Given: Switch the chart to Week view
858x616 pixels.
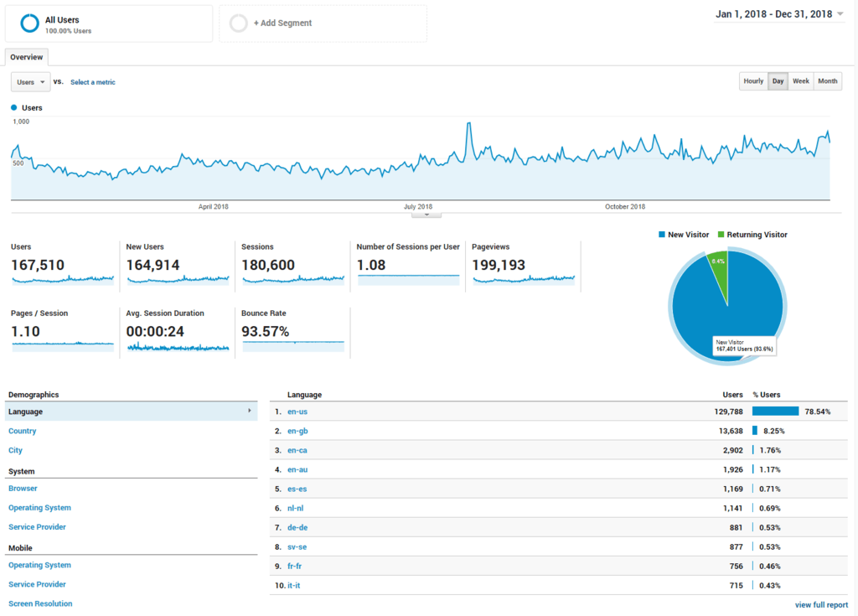Looking at the screenshot, I should [801, 81].
